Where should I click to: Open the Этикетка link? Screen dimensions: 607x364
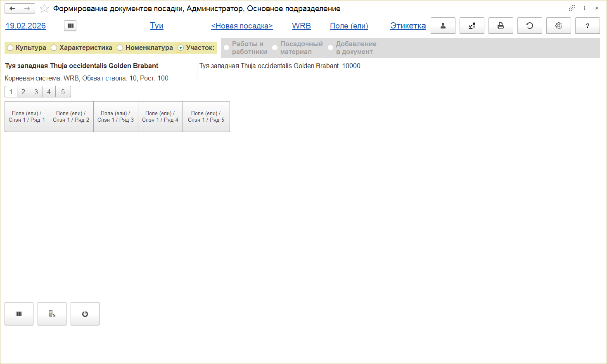pyautogui.click(x=408, y=26)
